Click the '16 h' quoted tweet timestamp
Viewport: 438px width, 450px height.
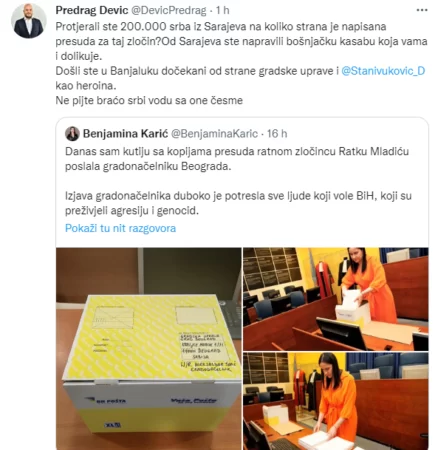tap(277, 134)
